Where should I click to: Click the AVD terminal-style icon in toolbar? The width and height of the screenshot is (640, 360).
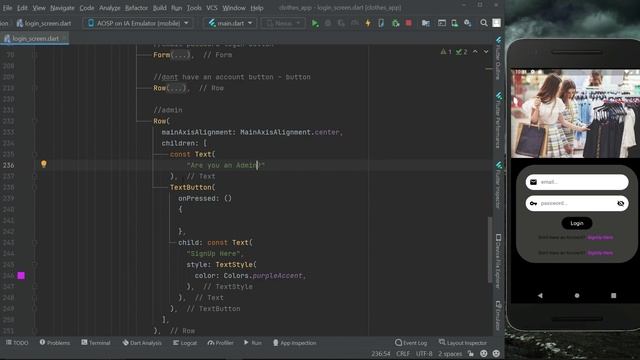442,23
